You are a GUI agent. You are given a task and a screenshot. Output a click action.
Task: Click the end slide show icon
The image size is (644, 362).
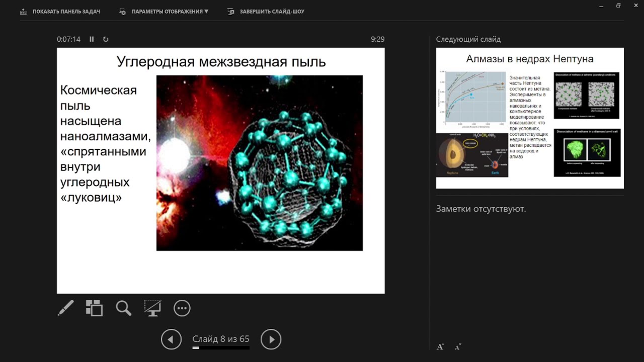[x=230, y=12]
